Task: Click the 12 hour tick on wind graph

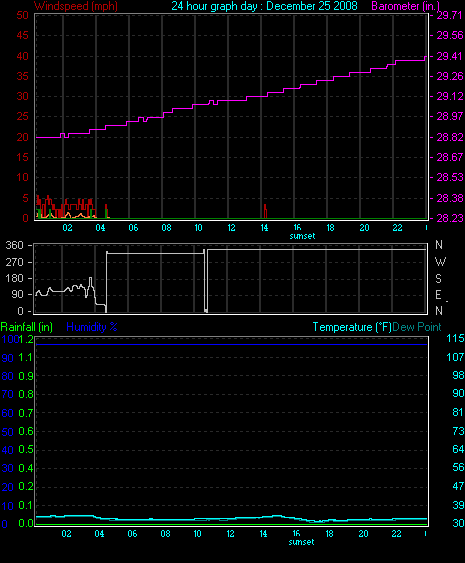Action: (231, 228)
